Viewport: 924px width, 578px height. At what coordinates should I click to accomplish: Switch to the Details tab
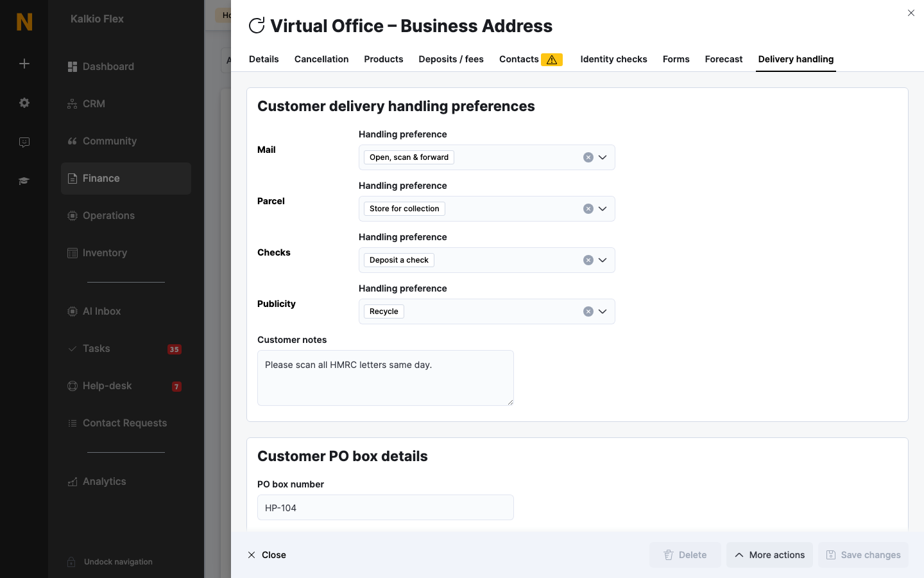264,59
